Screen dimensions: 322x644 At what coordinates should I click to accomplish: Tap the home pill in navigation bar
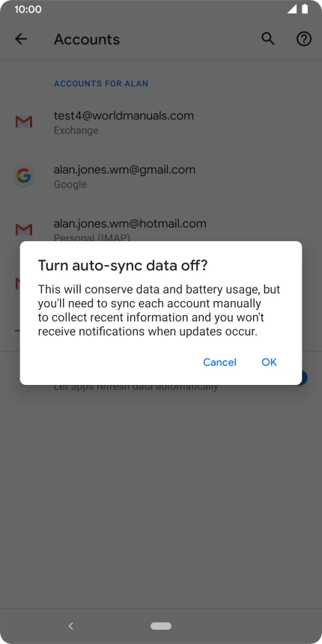pos(161,626)
